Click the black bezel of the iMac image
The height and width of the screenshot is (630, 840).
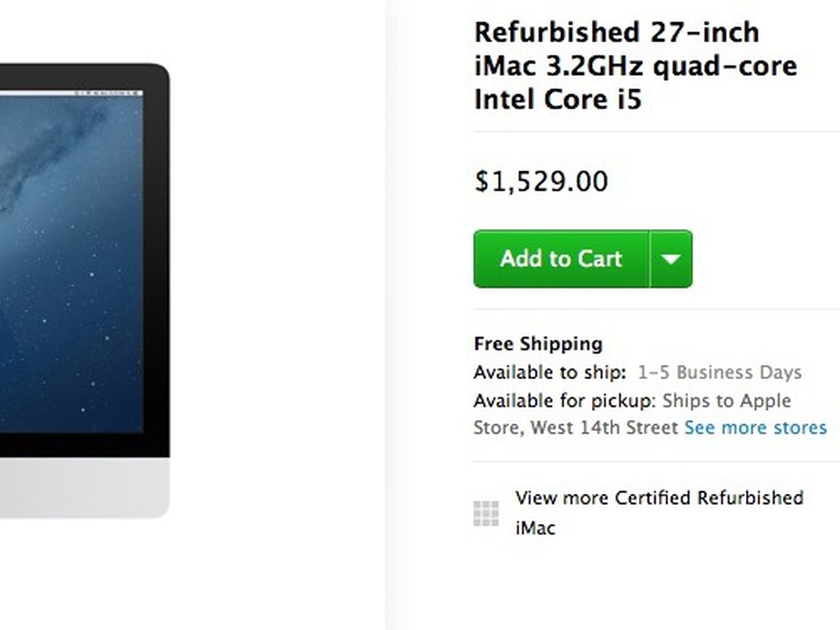(x=156, y=262)
